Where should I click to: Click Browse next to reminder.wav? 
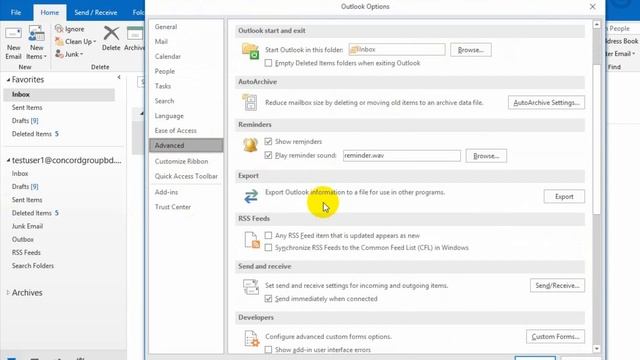tap(486, 156)
